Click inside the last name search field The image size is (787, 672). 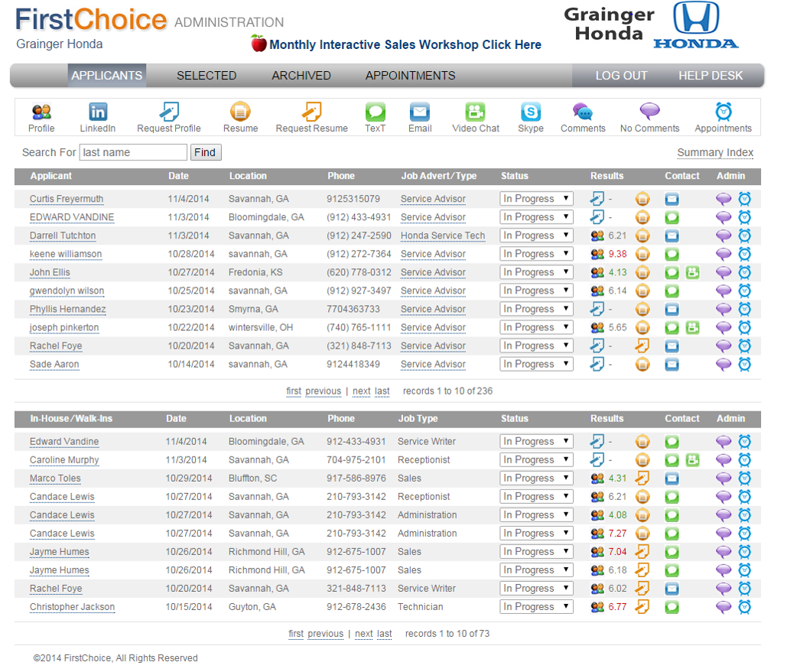pos(132,152)
